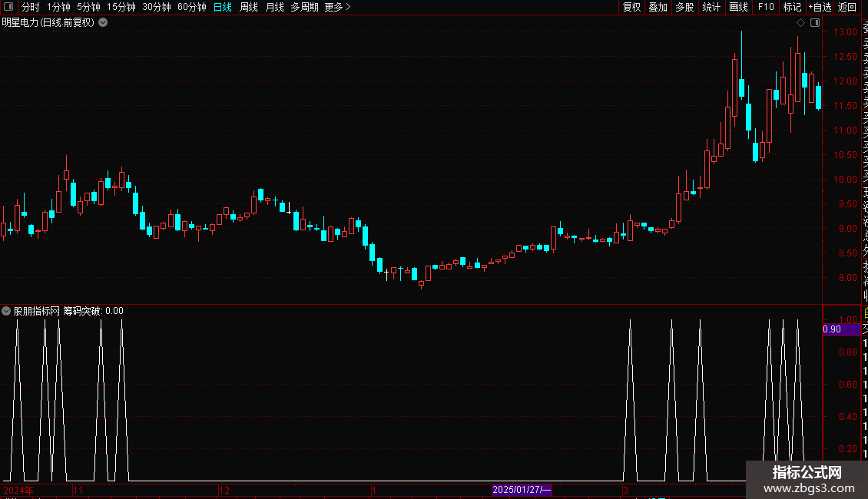
Task: Open F10 company info
Action: [x=766, y=7]
